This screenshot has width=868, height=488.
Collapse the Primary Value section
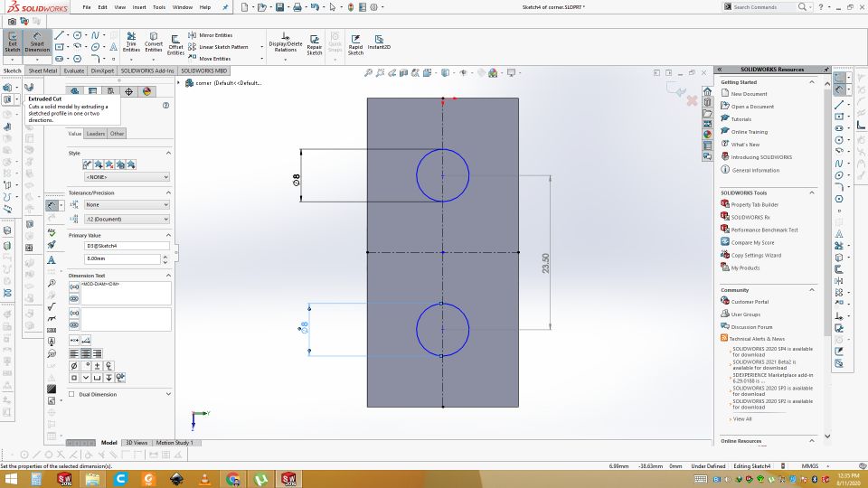[168, 235]
